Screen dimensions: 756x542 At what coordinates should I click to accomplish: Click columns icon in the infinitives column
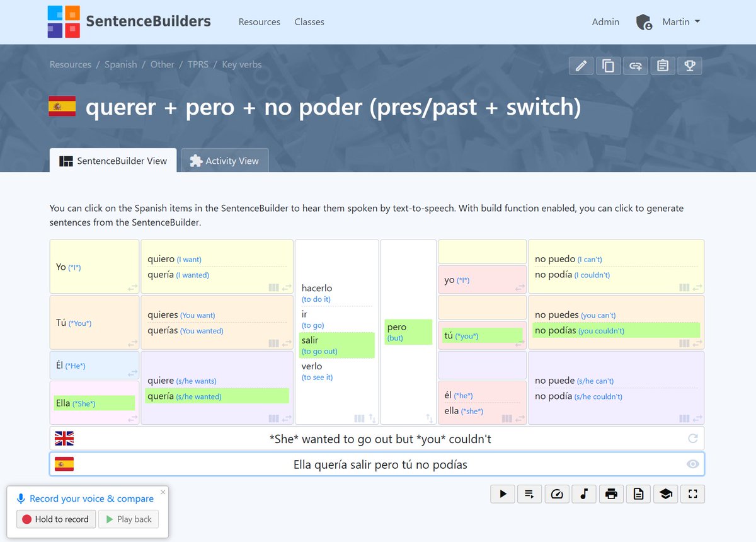(x=359, y=418)
